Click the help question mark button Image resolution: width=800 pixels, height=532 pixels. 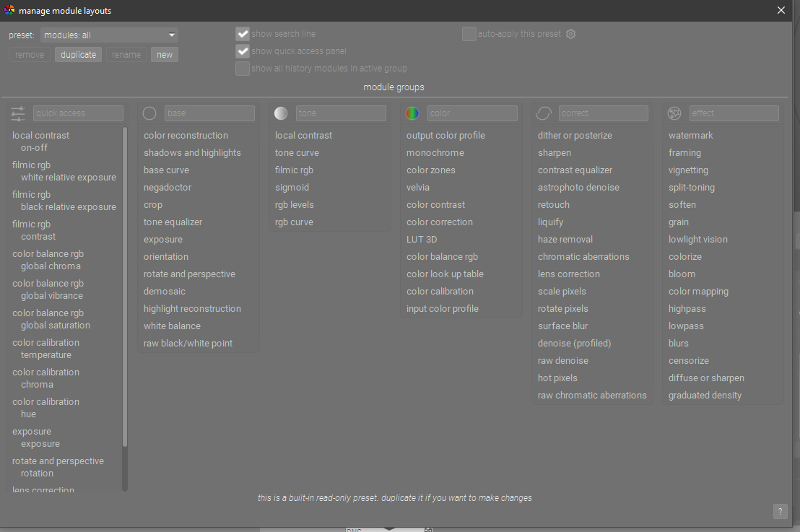click(x=780, y=511)
